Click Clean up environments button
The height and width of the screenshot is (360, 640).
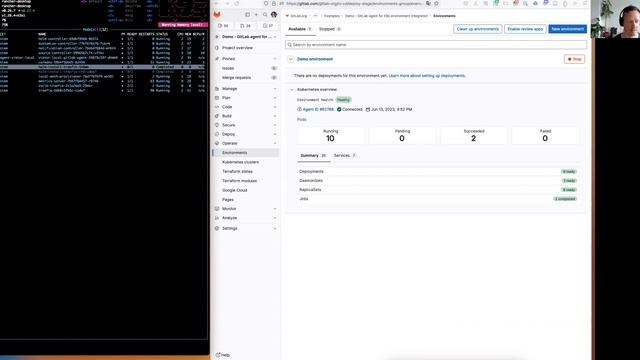478,29
